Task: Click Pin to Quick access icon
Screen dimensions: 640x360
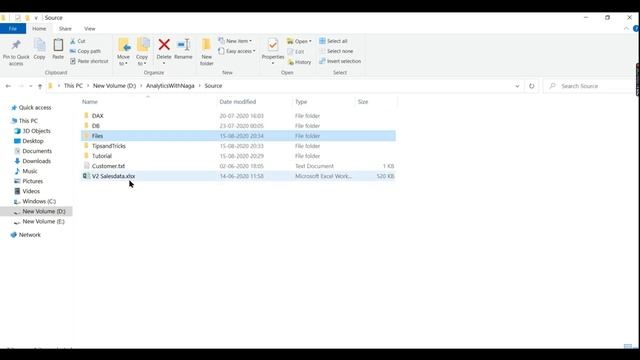Action: 16,45
